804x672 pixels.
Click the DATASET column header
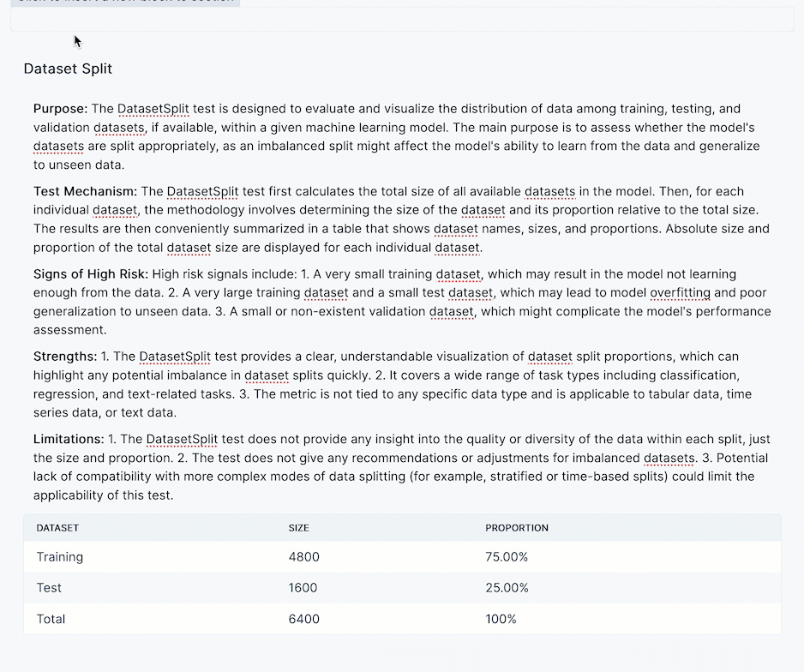click(57, 528)
